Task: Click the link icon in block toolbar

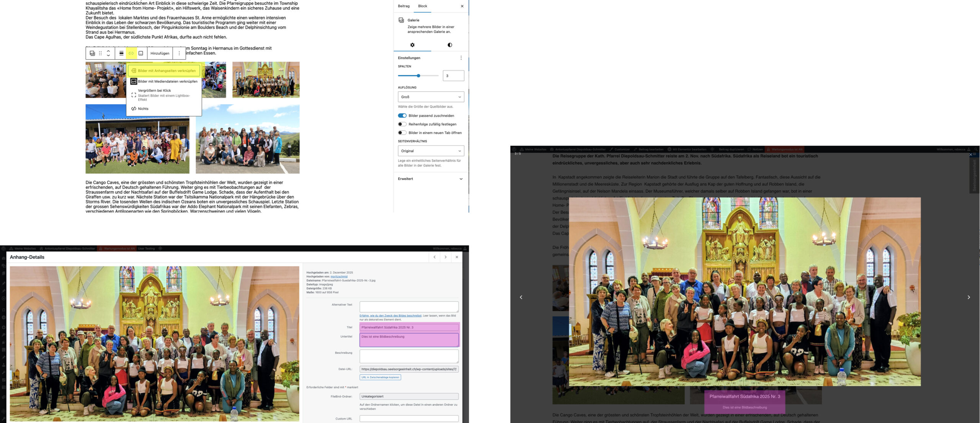Action: click(x=131, y=53)
